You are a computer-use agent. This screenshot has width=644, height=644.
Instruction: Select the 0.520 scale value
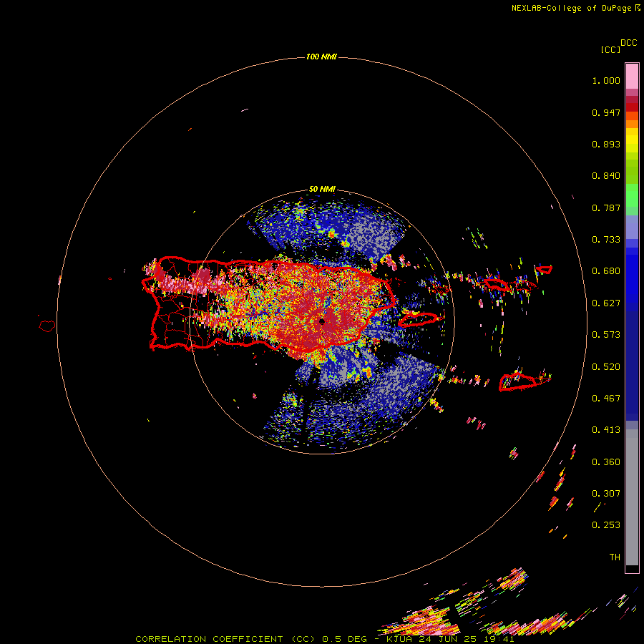[x=606, y=367]
